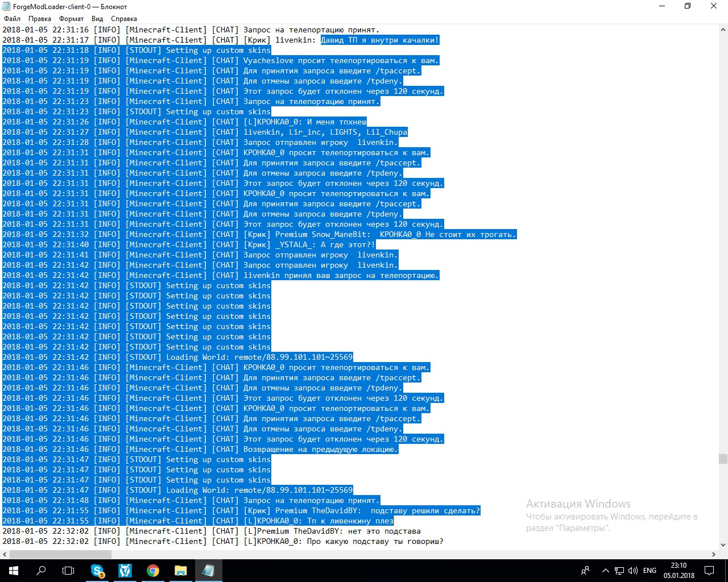Open the Action Center notifications icon
Screen dimensions: 728x582
click(x=709, y=571)
